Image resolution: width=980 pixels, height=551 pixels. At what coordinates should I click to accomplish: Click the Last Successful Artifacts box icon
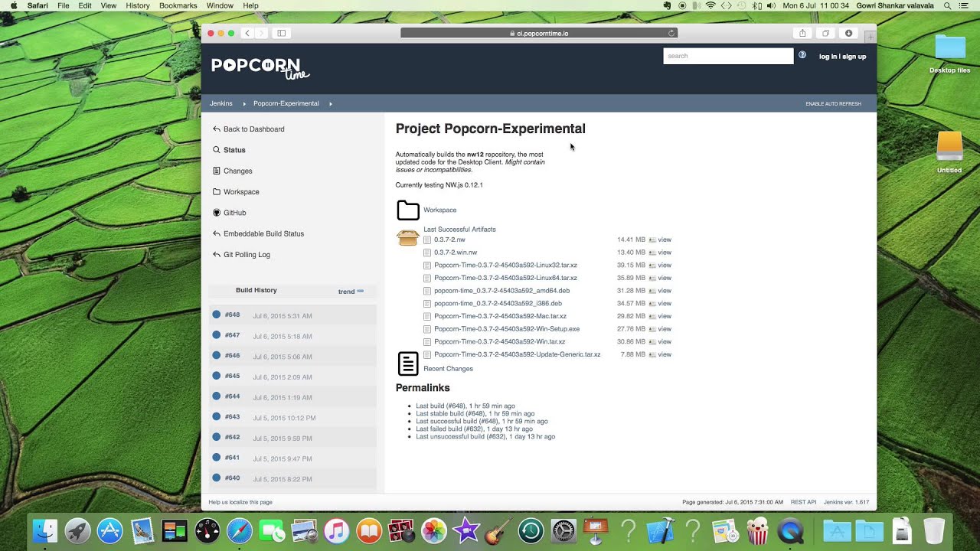[x=408, y=237]
